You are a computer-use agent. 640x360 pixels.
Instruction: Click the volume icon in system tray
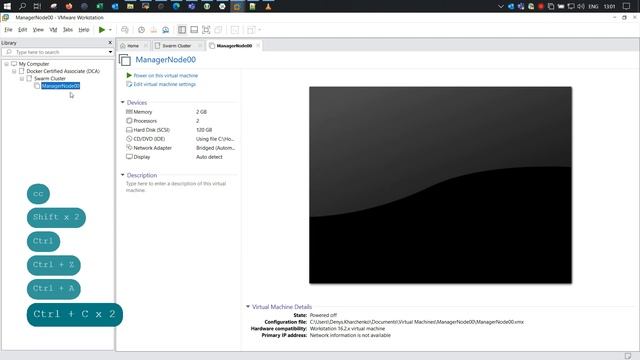pyautogui.click(x=581, y=6)
